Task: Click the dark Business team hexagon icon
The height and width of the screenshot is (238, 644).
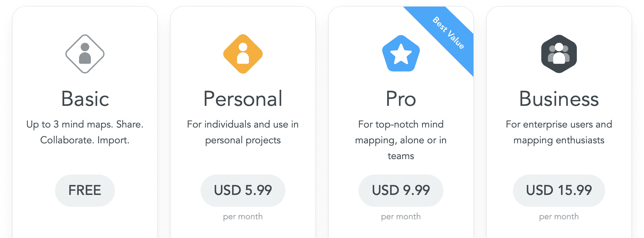Action: tap(559, 54)
